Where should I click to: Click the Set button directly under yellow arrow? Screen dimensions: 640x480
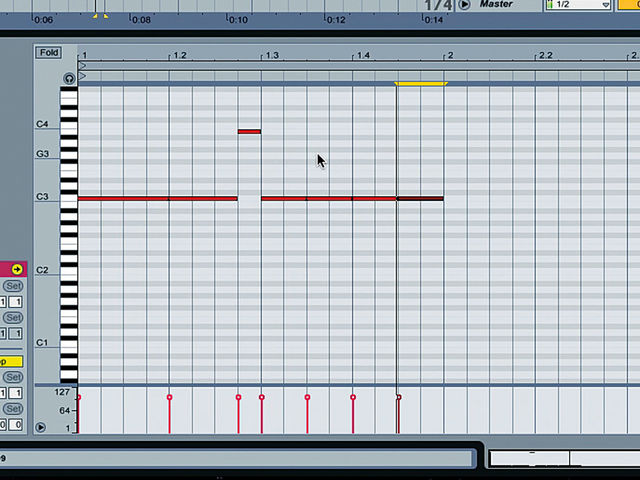[x=13, y=286]
